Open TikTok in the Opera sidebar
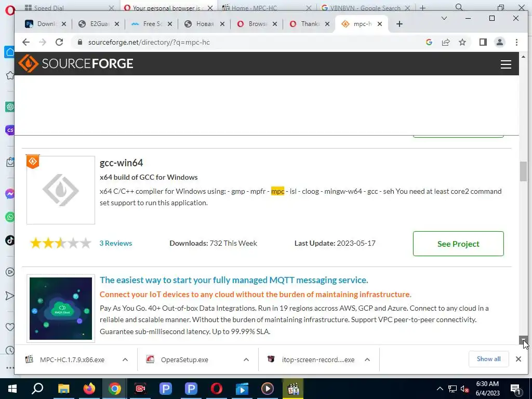Screen dimensions: 532x399 (x=10, y=240)
